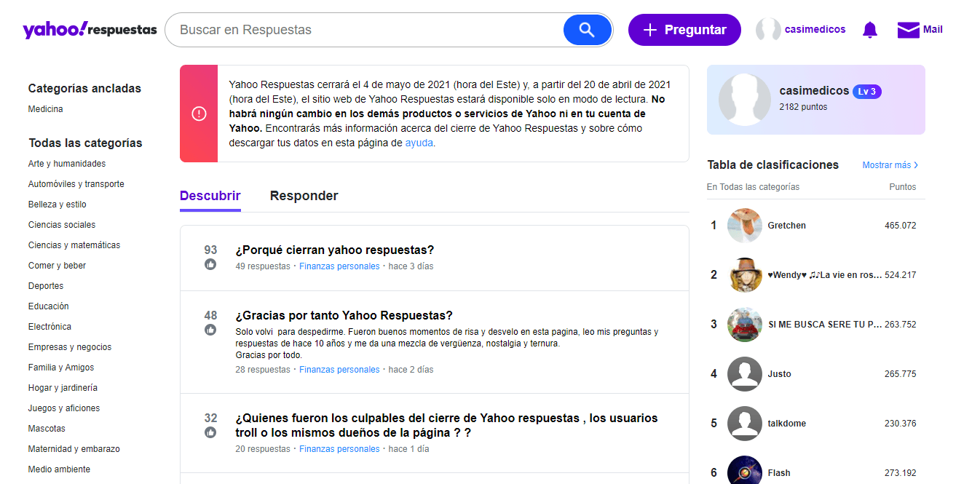Select the Finanzas personales link under the first question
This screenshot has height=484, width=980.
click(x=339, y=267)
